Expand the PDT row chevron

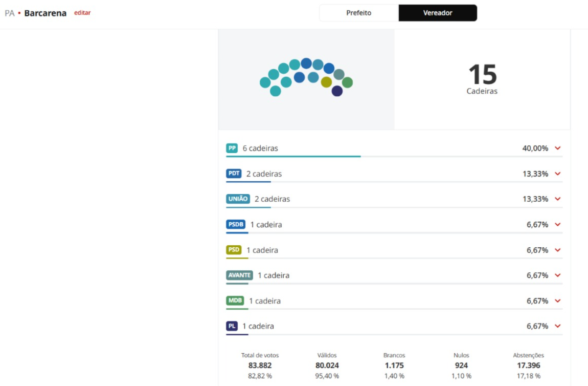558,174
